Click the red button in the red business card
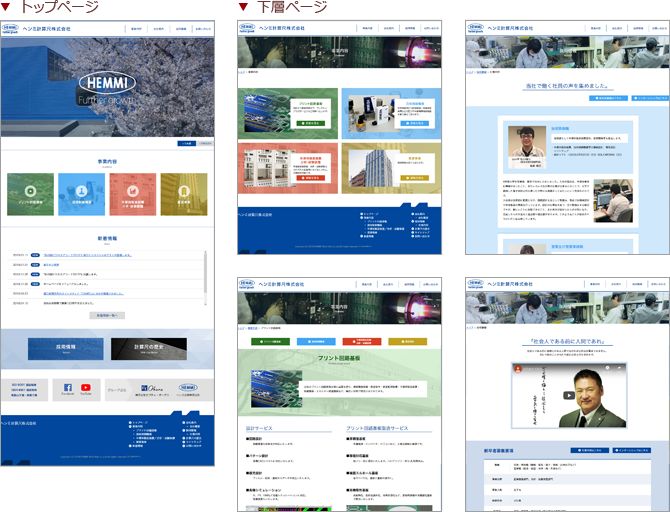670x512 pixels. (x=311, y=177)
